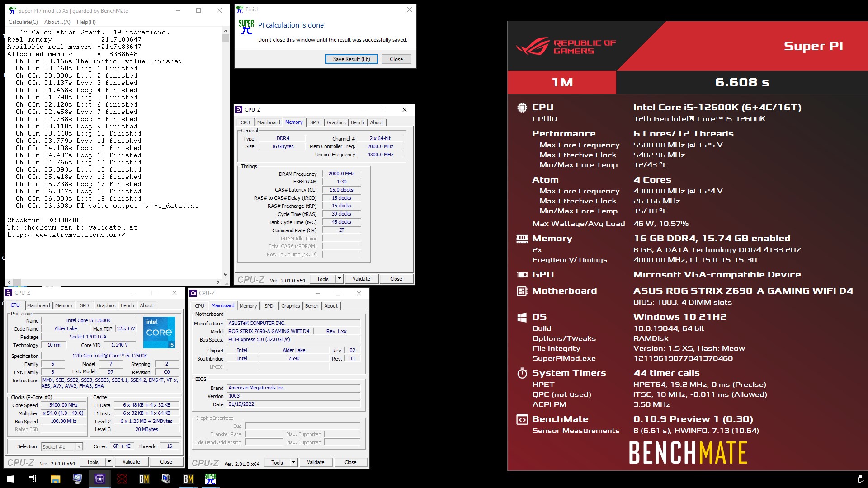Click the DRAM Frequency 2000.0 MHz field

[x=341, y=174]
